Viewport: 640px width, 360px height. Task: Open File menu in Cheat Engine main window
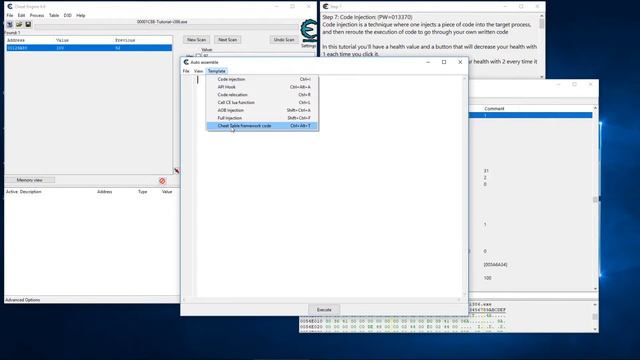coord(10,15)
